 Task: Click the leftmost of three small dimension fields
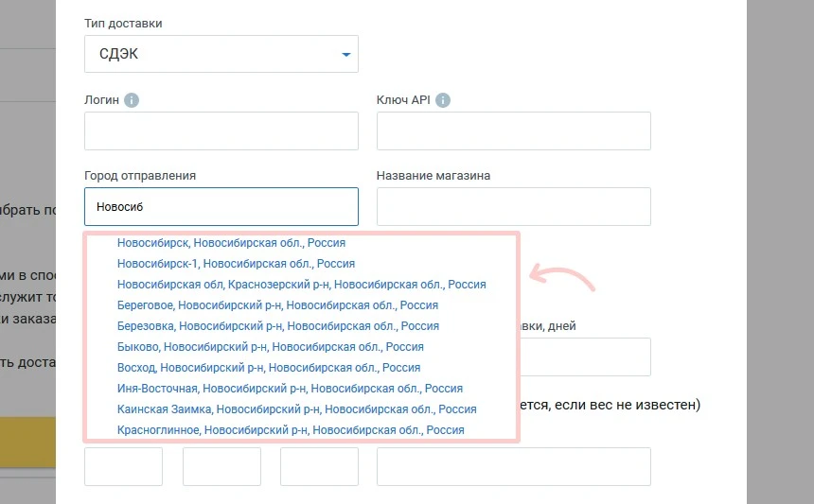(x=123, y=466)
